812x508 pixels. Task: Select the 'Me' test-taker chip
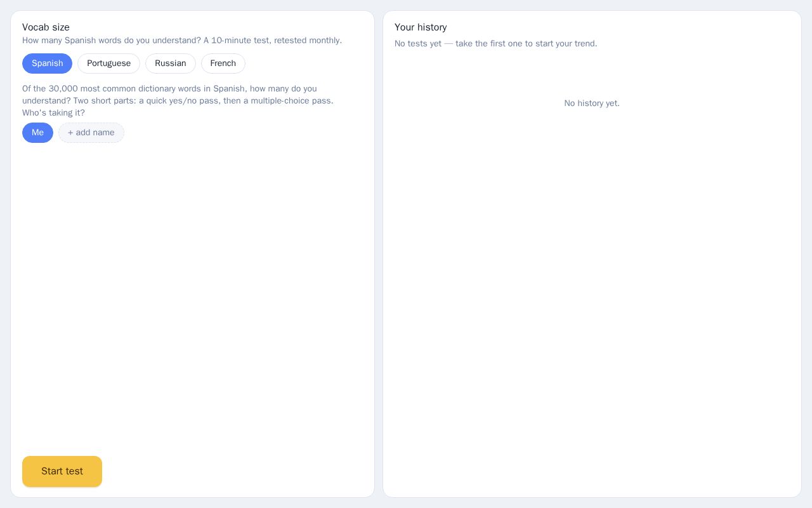[37, 133]
